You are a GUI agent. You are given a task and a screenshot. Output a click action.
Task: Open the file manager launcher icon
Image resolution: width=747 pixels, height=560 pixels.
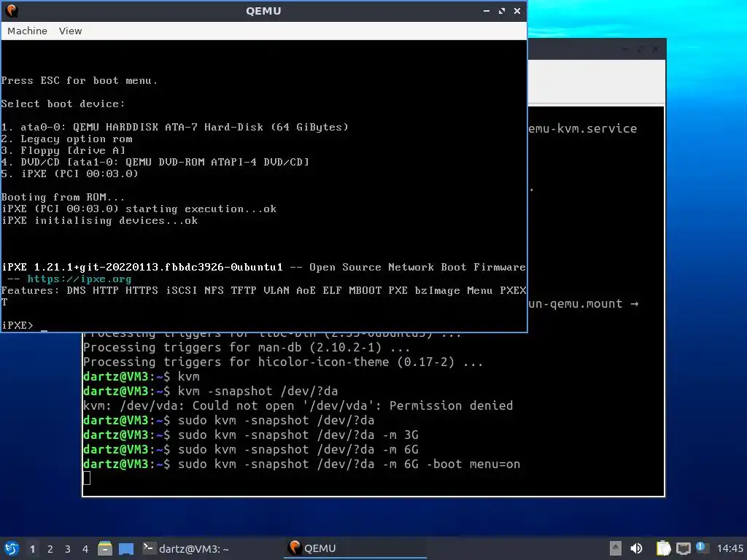[105, 548]
